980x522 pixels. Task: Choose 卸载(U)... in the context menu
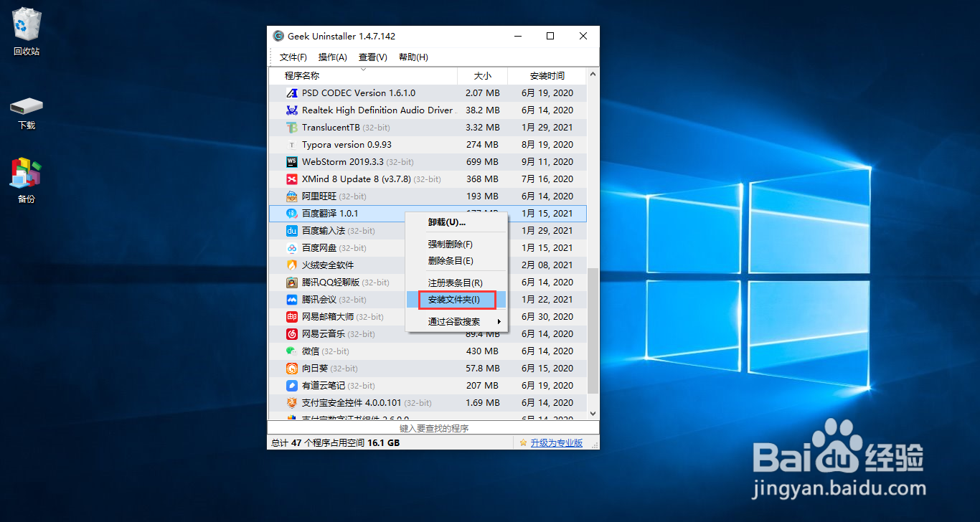tap(457, 222)
